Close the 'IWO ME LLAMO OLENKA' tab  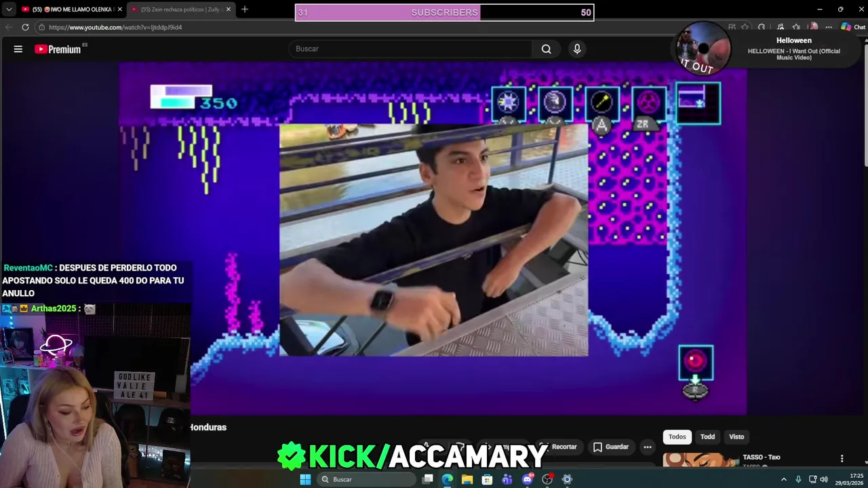click(x=119, y=9)
